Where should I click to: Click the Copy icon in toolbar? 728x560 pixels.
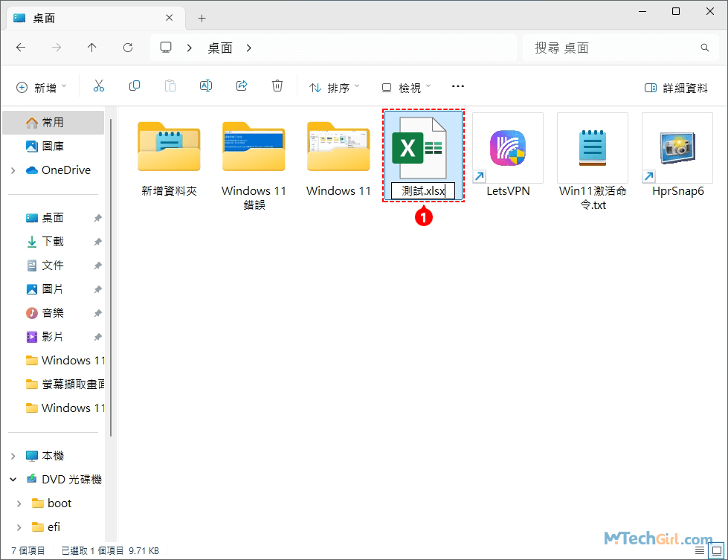tap(135, 87)
